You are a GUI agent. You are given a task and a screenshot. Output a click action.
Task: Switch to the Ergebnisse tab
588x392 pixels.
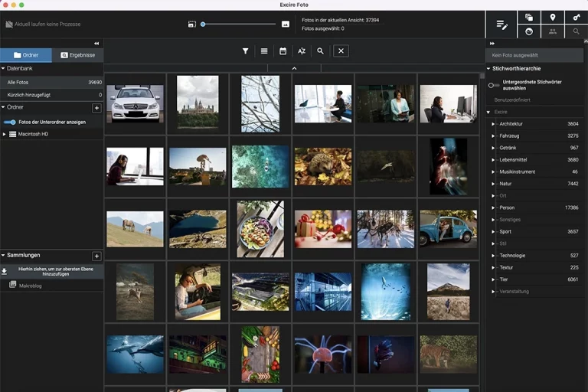click(x=77, y=55)
